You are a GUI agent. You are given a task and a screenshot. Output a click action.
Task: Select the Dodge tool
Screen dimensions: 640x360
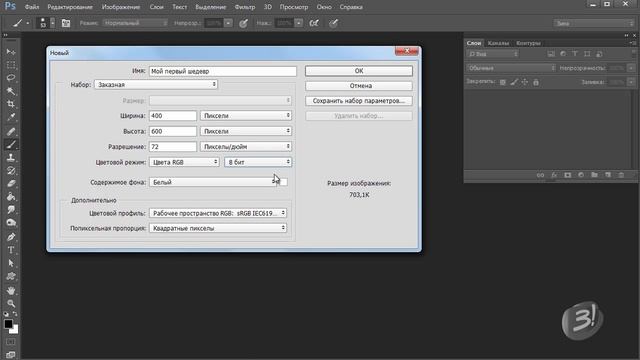pyautogui.click(x=11, y=222)
